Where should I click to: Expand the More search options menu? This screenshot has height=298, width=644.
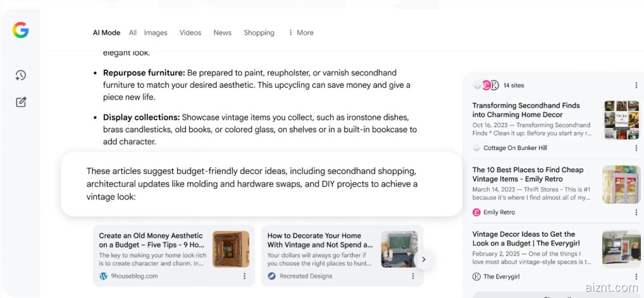tap(301, 33)
